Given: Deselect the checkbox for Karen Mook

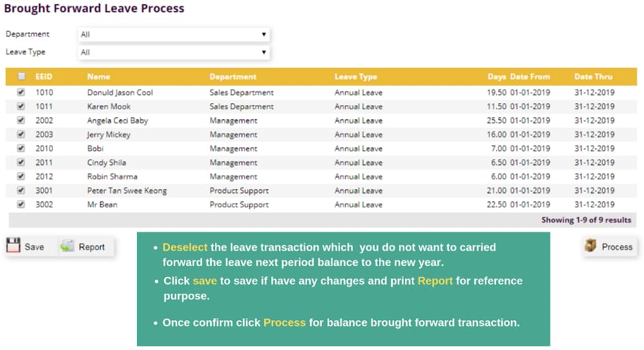Looking at the screenshot, I should tap(21, 106).
